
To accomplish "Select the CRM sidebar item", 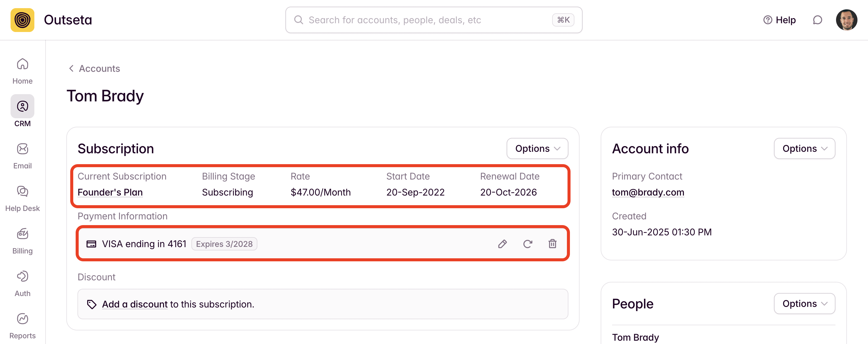I will (22, 111).
